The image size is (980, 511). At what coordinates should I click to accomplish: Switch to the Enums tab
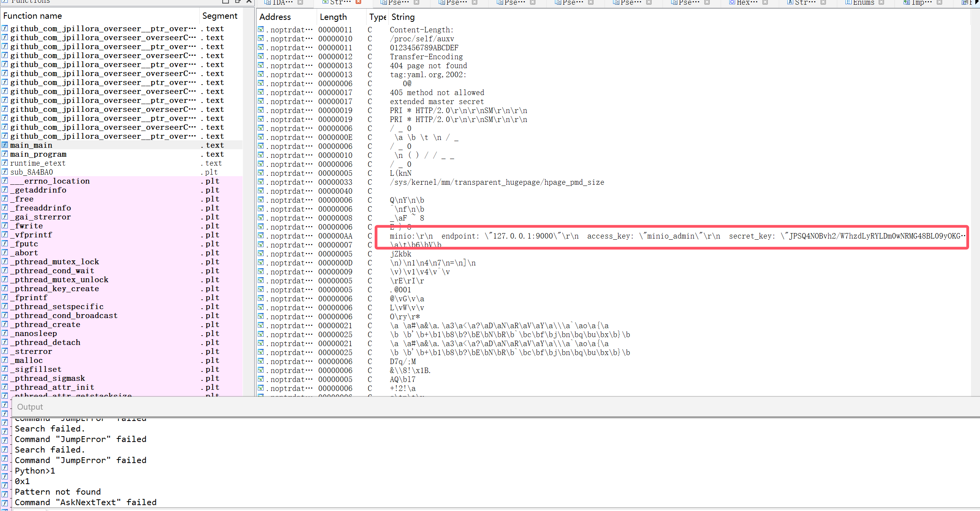click(x=863, y=2)
